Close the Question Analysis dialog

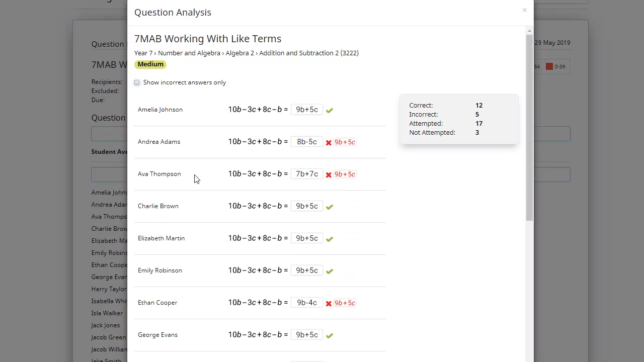(524, 10)
